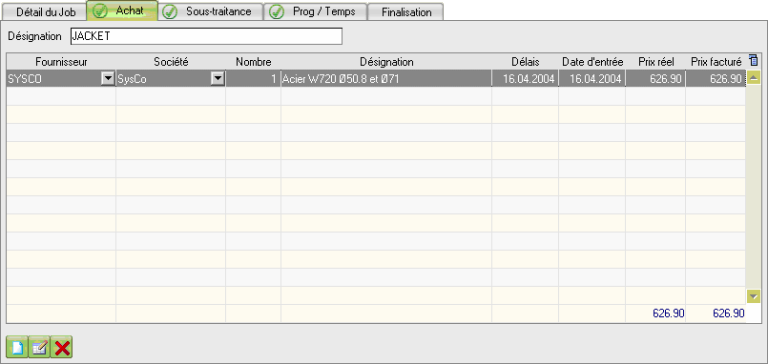Click the Fournisseur column header

point(61,62)
